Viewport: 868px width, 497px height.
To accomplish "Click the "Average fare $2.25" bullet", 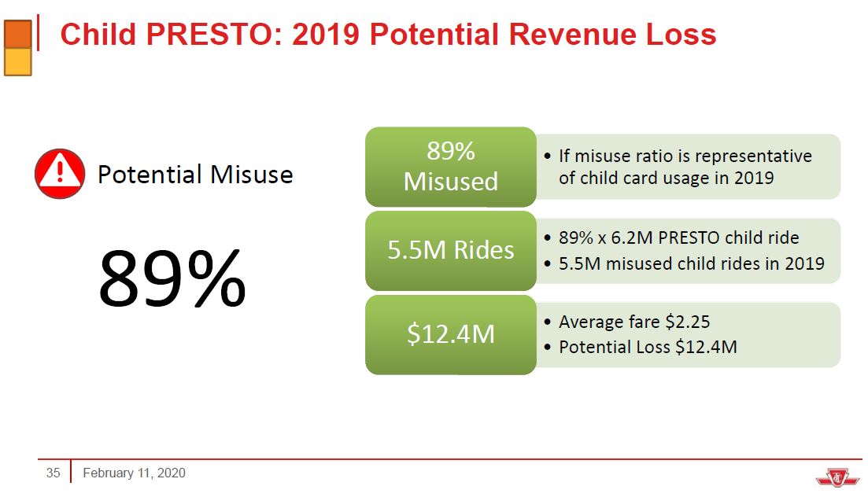I will (634, 321).
